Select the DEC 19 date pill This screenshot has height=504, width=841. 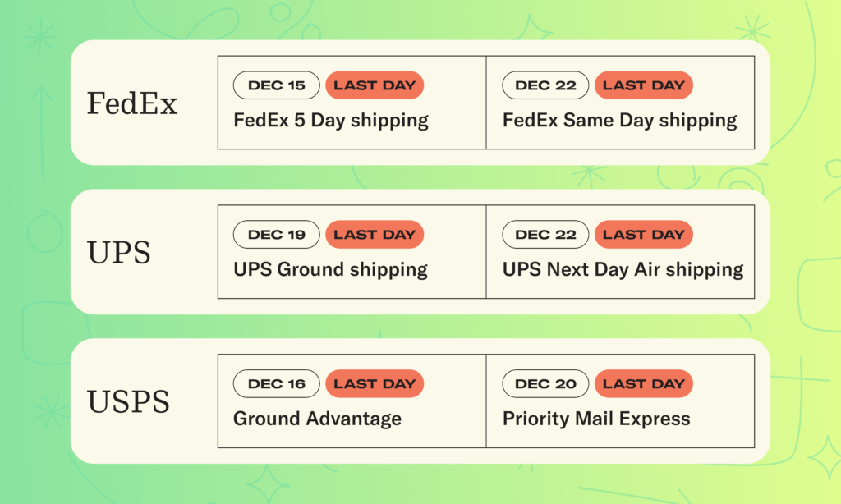(276, 234)
